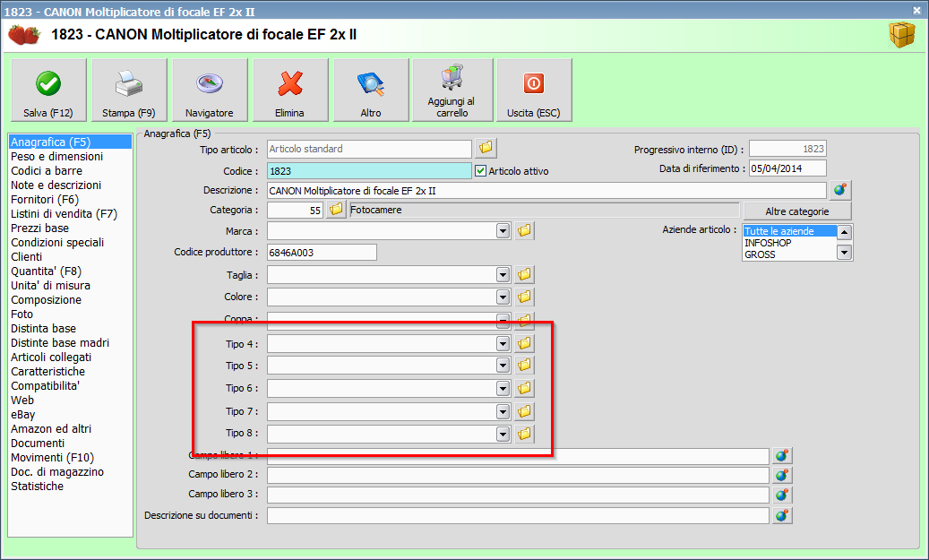Click globe icon next to Campo libero 1
Screen dimensions: 929x560
pos(782,456)
